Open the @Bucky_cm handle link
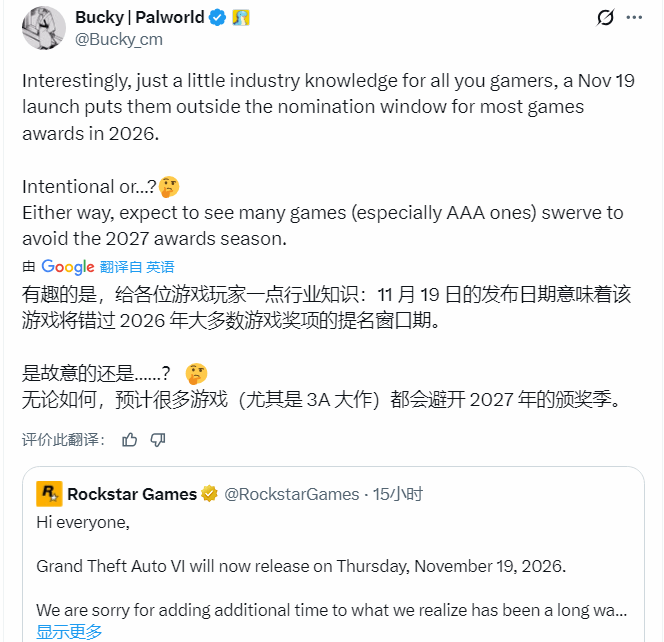 [118, 39]
